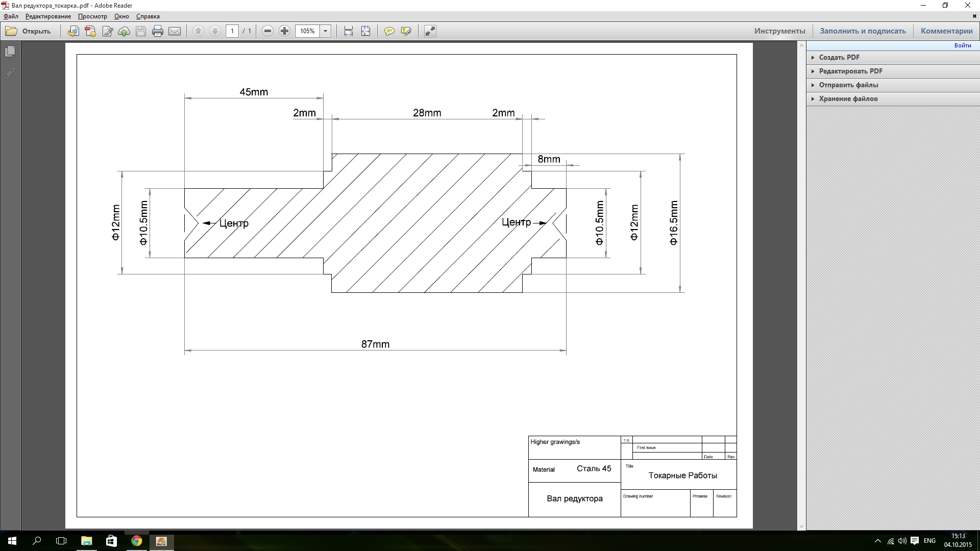Viewport: 980px width, 551px height.
Task: Open the zoom percentage dropdown arrow
Action: (325, 31)
